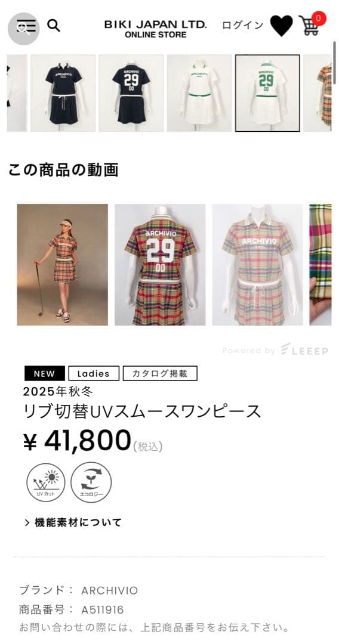Image resolution: width=339 pixels, height=644 pixels.
Task: Select navy front view thumbnail
Action: 63,93
